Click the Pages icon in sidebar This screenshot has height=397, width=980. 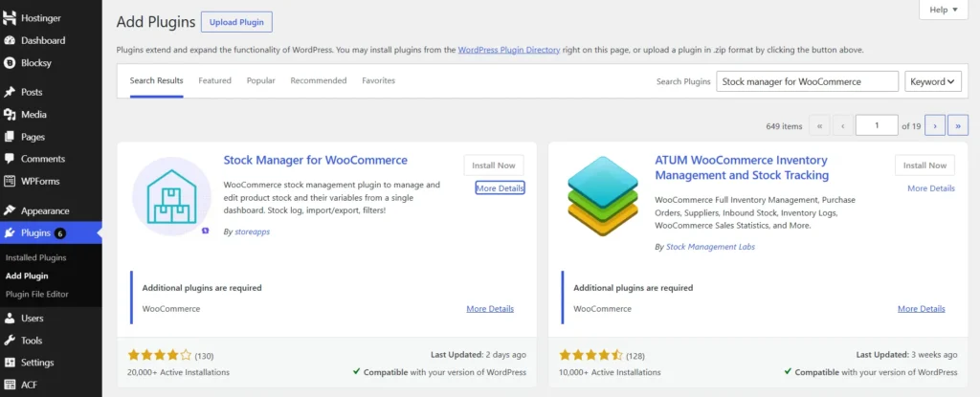click(x=10, y=137)
